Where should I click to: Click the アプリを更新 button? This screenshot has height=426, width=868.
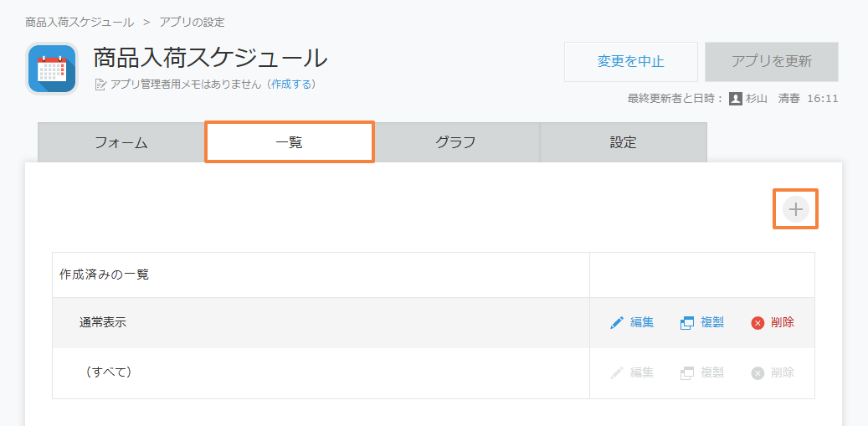coord(772,61)
